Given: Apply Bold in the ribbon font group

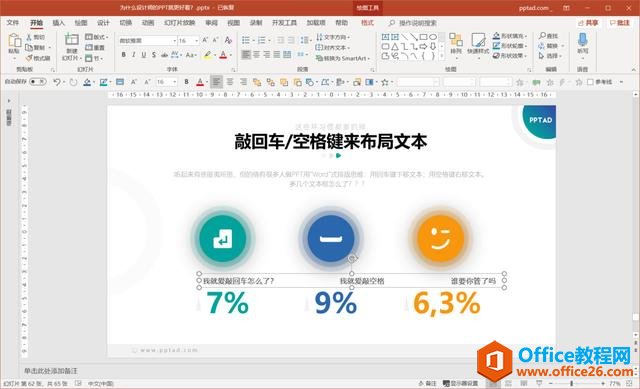Looking at the screenshot, I should [x=123, y=55].
